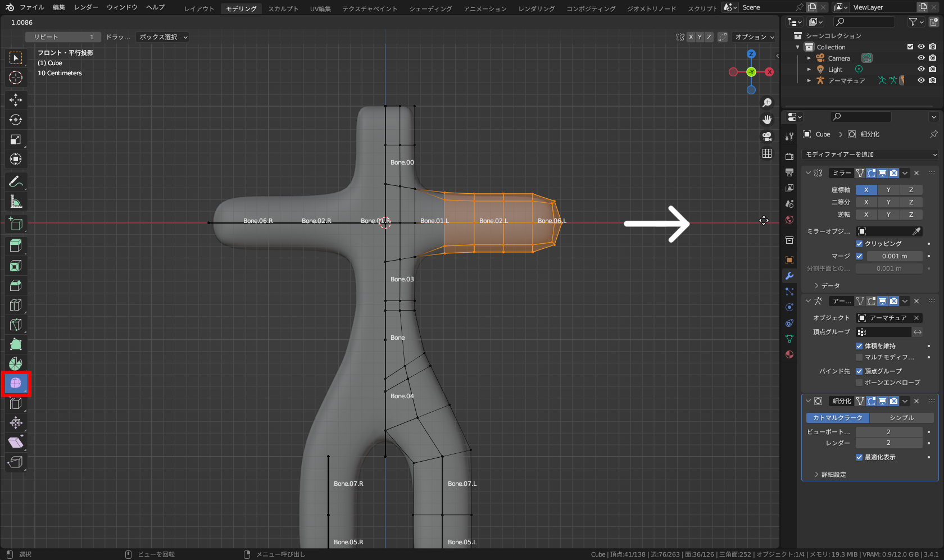Screen dimensions: 944x560
Task: Toggle orthographic grid view icon
Action: click(x=767, y=153)
